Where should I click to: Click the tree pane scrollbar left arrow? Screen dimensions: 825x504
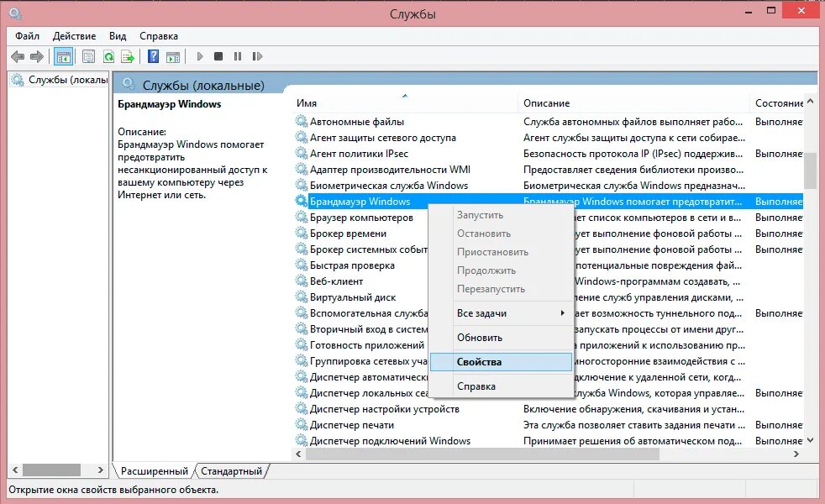tap(15, 470)
